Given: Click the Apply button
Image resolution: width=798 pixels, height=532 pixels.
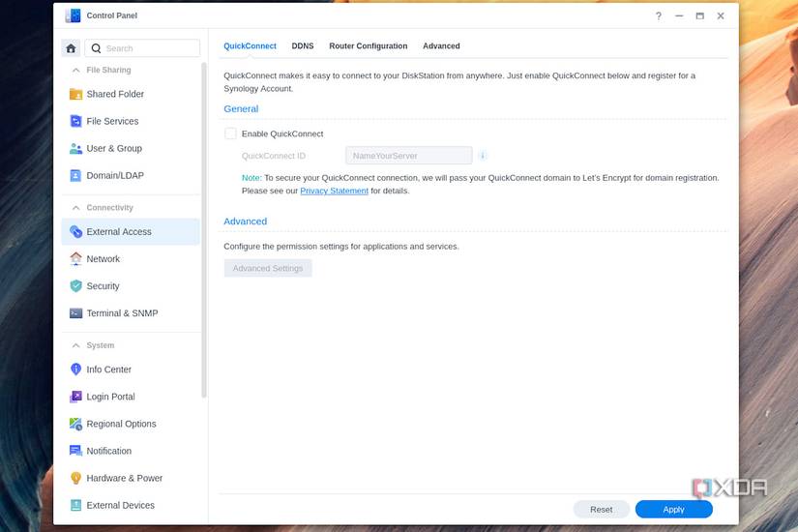Looking at the screenshot, I should click(x=674, y=509).
